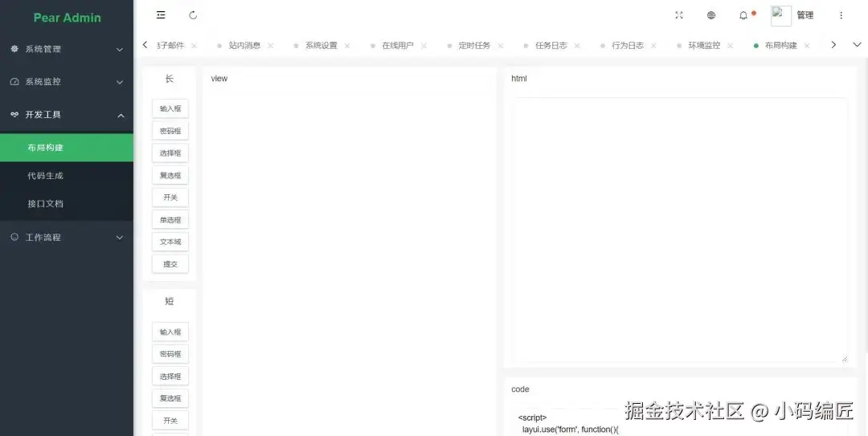The height and width of the screenshot is (436, 868).
Task: Click 复选框 button in the 短 group
Action: [x=170, y=398]
